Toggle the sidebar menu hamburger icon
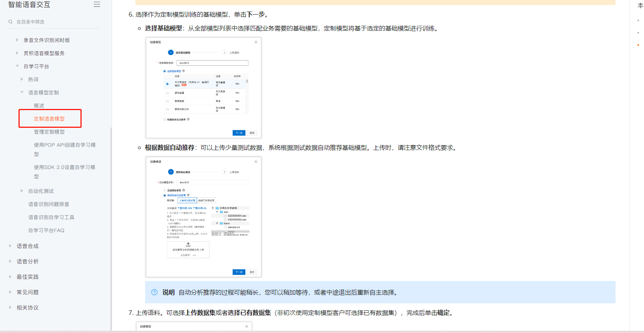Image resolution: width=644 pixels, height=333 pixels. tap(97, 4)
